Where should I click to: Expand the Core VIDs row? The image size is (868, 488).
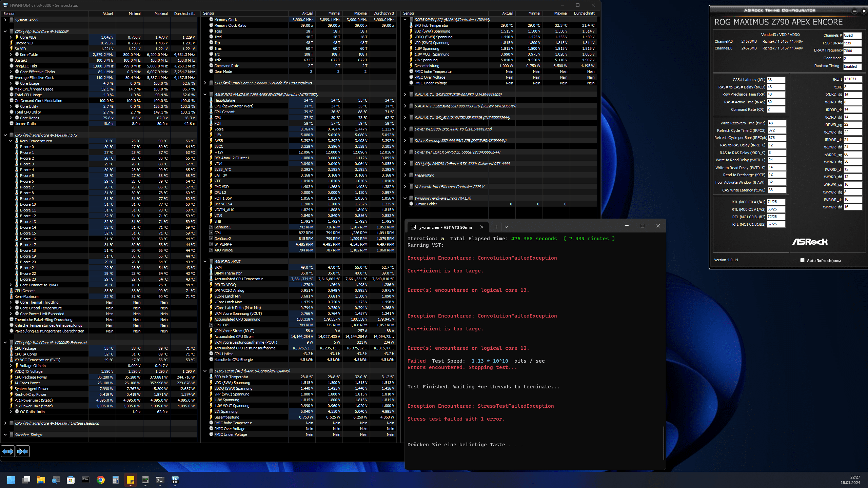pos(11,37)
